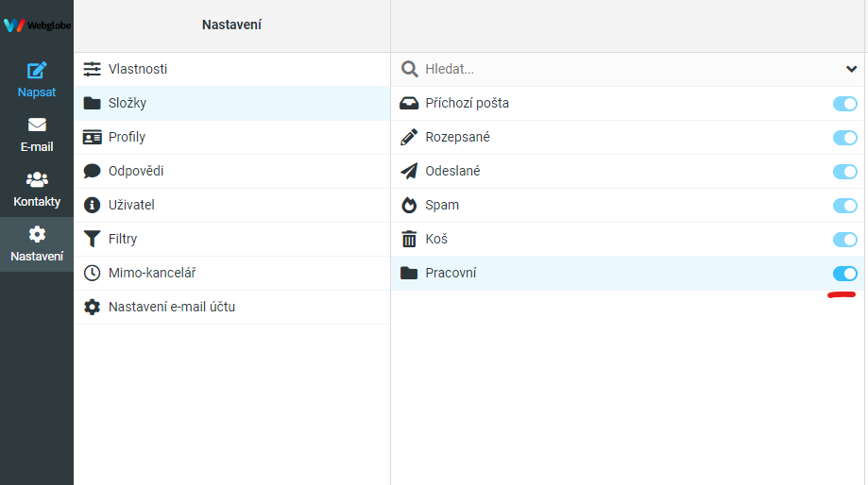Click the Mimo-kancelář clock icon

coord(92,273)
